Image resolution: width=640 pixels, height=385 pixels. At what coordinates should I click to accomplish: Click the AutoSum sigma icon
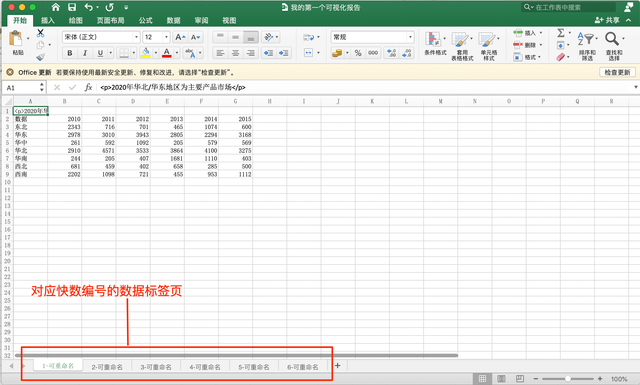point(561,33)
